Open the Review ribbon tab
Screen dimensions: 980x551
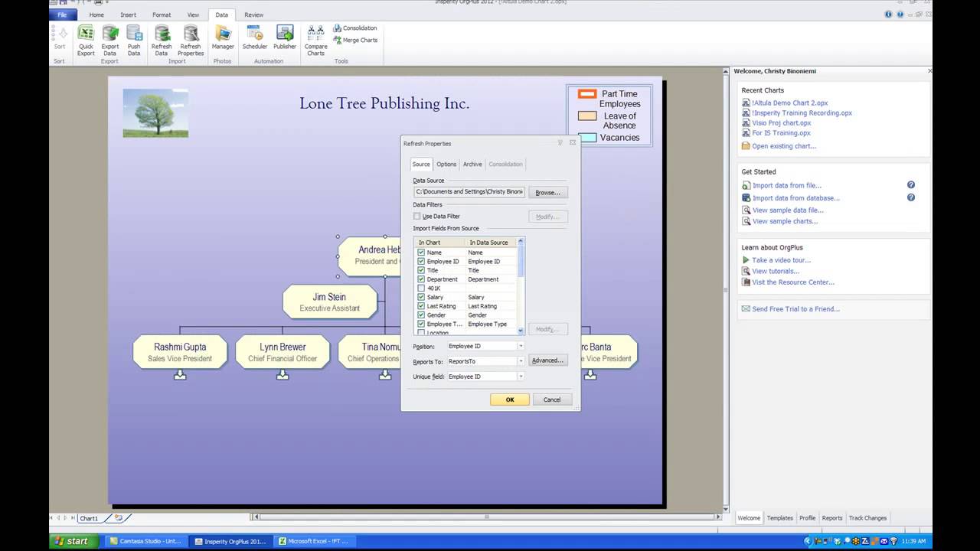pyautogui.click(x=253, y=15)
